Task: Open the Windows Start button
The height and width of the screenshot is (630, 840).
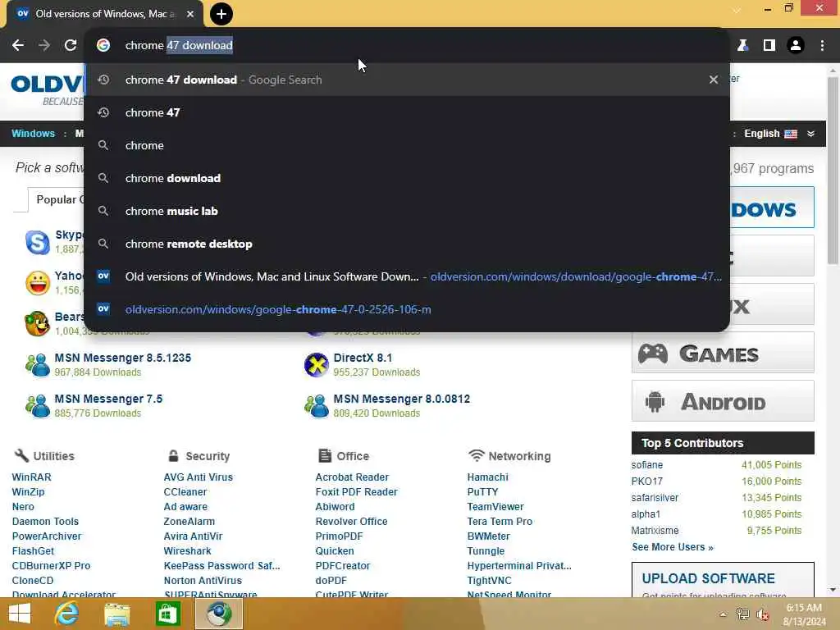Action: (x=20, y=614)
